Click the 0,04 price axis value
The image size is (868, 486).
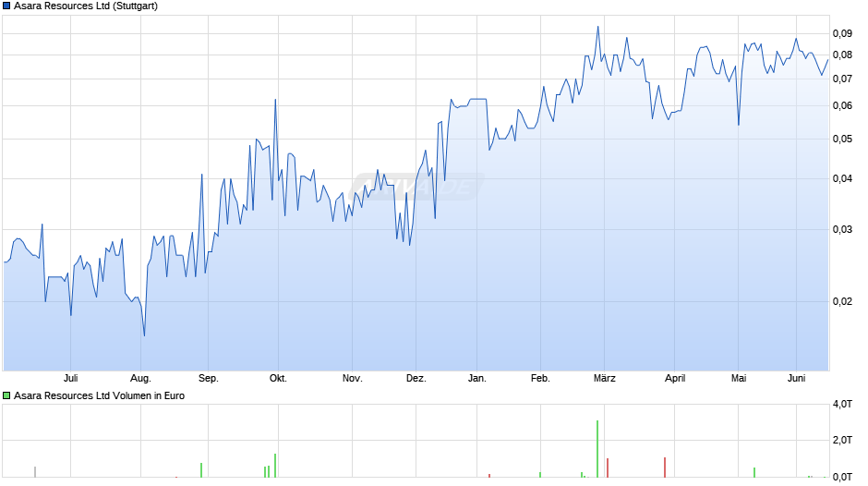click(x=842, y=178)
